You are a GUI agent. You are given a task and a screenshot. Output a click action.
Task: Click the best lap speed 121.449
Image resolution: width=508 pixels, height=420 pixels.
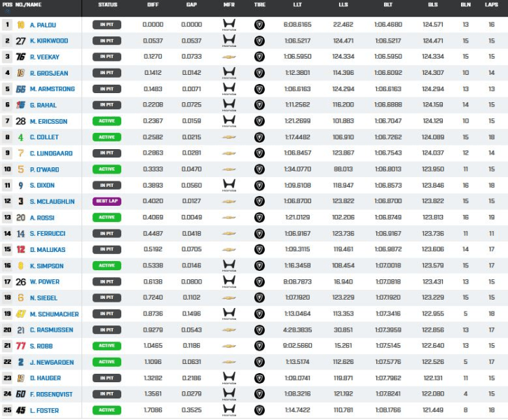(433, 409)
